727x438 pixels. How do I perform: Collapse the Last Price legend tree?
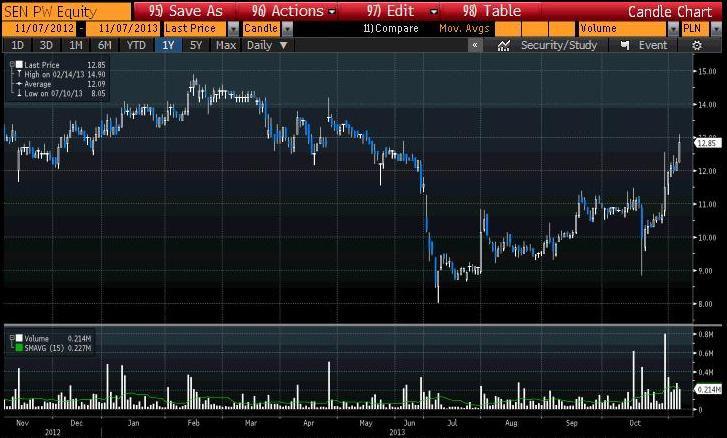(x=12, y=65)
